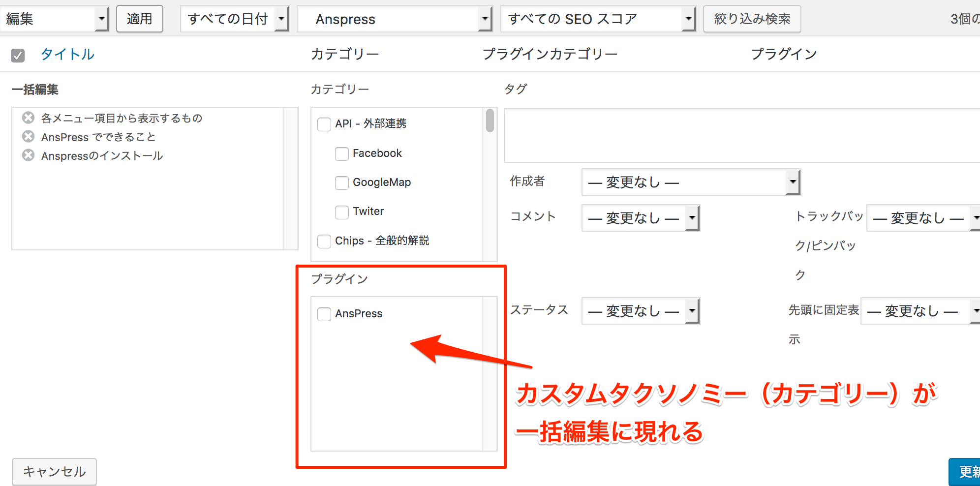Open the コメント dropdown
980x486 pixels.
pos(641,217)
